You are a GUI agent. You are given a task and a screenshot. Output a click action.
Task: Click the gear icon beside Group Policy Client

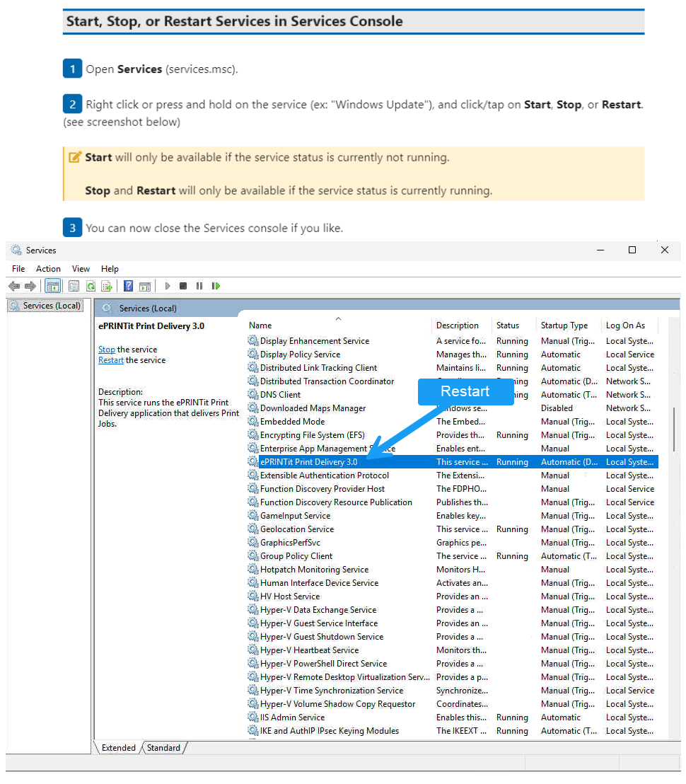click(252, 556)
